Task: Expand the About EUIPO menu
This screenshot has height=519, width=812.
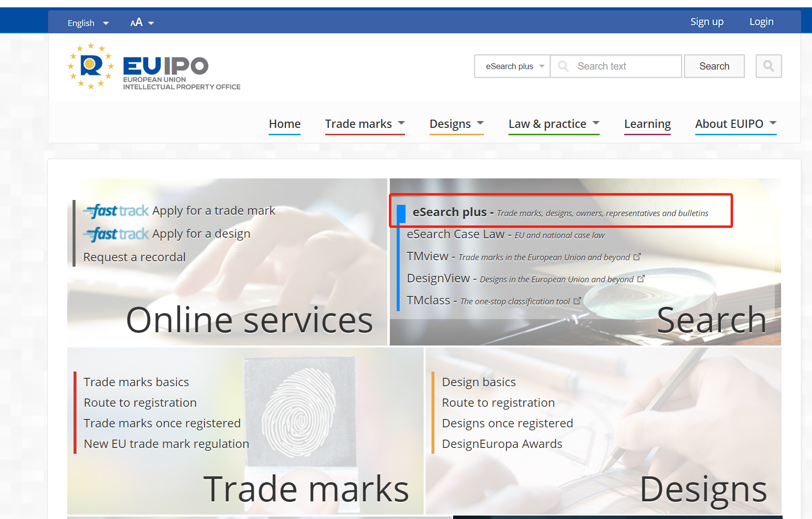Action: click(x=736, y=124)
